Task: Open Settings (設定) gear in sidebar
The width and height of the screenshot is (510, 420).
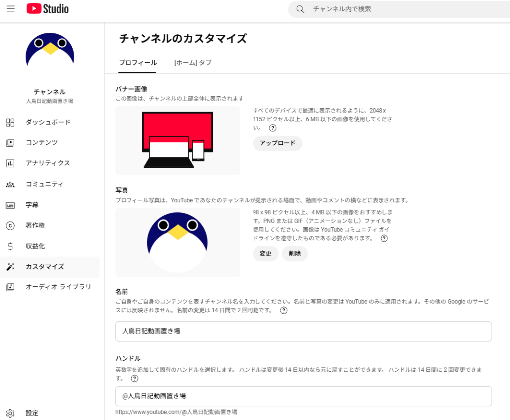Action: (x=10, y=413)
